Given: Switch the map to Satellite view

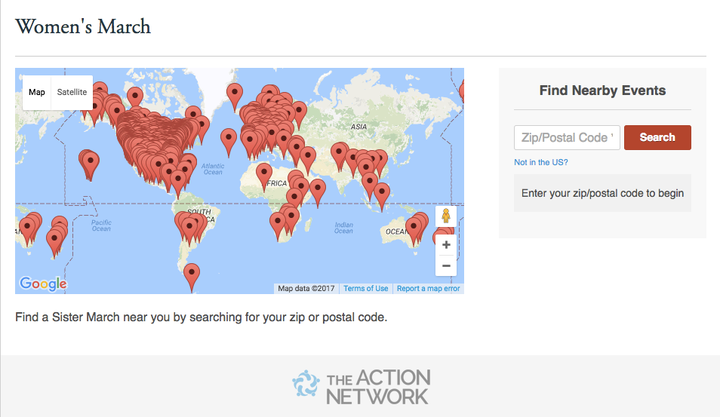Looking at the screenshot, I should pos(72,92).
